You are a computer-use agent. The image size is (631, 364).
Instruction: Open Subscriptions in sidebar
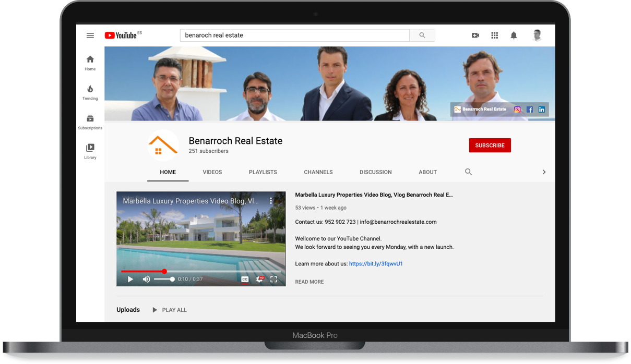click(90, 122)
